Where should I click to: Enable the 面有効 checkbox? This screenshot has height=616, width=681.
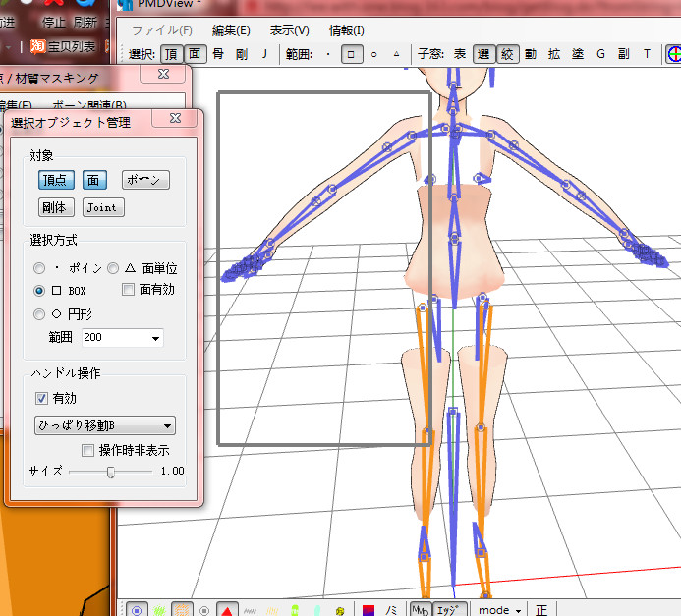(x=128, y=289)
